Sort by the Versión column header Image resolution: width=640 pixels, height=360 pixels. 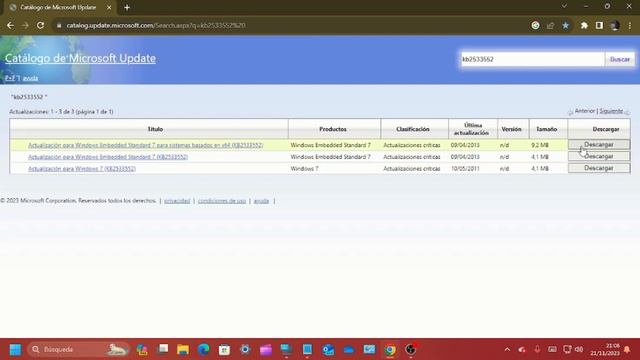coord(511,129)
